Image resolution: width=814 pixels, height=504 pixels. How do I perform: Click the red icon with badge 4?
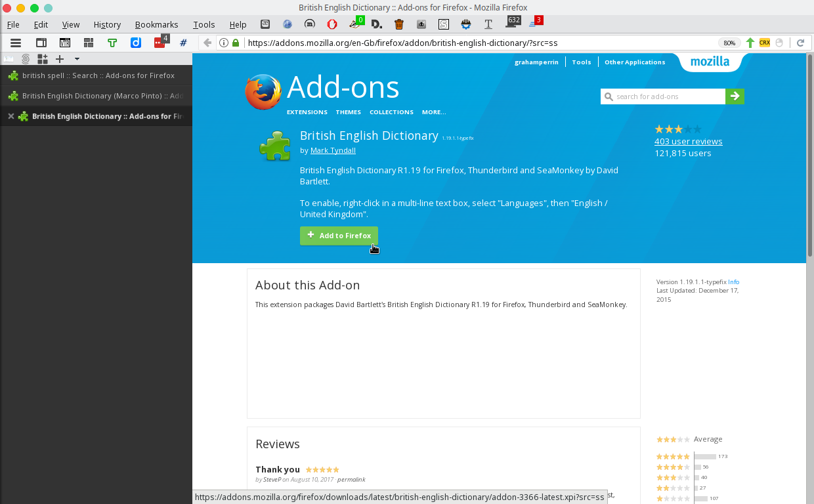click(160, 42)
